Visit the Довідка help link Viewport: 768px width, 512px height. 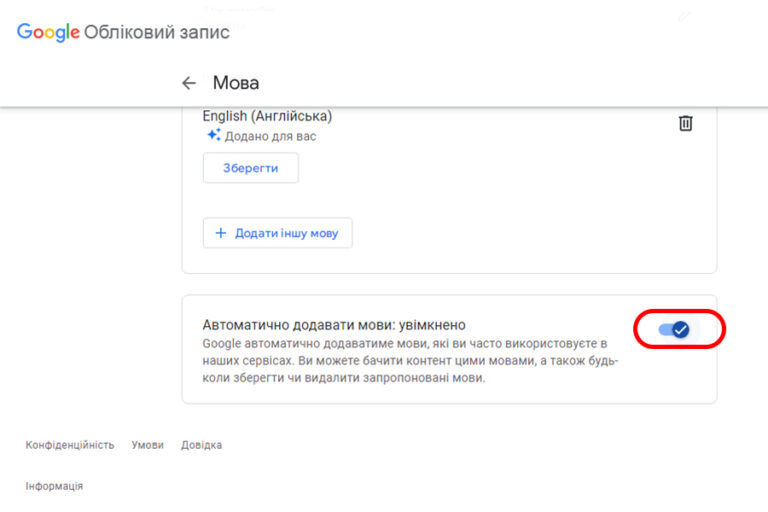201,445
